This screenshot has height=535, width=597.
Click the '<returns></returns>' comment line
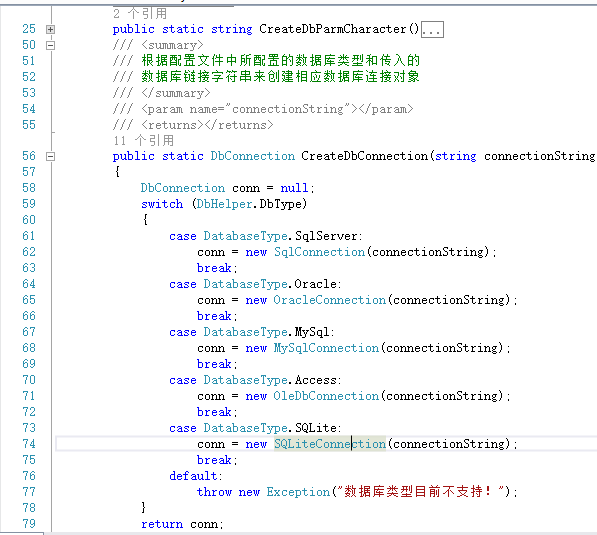(x=193, y=125)
